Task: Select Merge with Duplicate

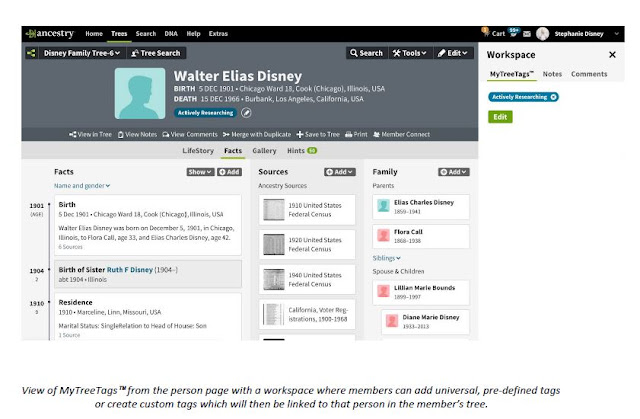Action: [x=257, y=134]
